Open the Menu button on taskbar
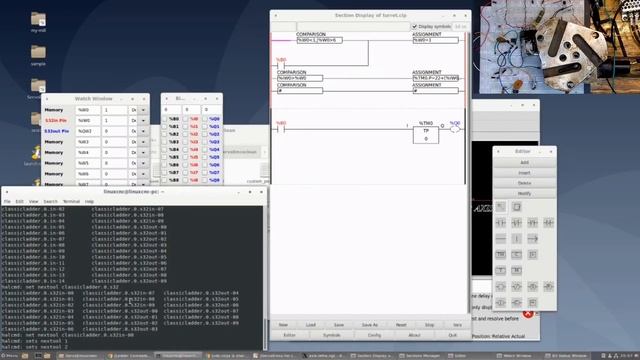The image size is (640, 360). click(10, 356)
